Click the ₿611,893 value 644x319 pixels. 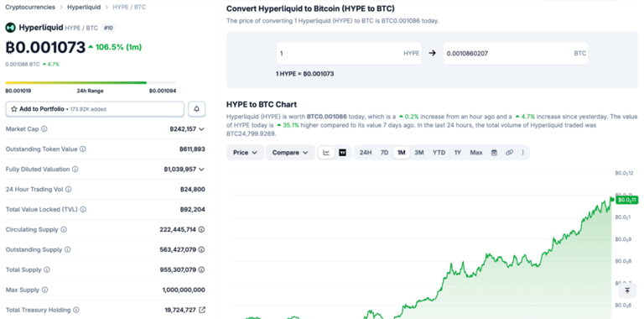pos(192,149)
